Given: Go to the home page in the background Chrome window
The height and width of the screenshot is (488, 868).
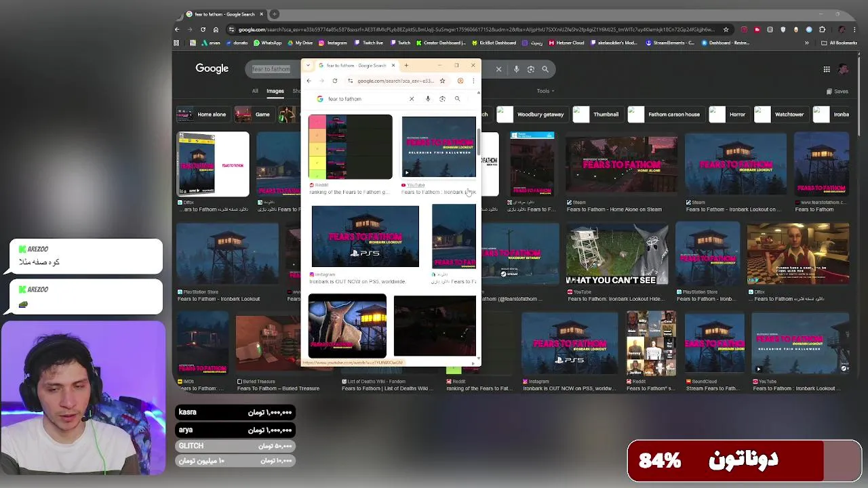Looking at the screenshot, I should click(x=216, y=29).
